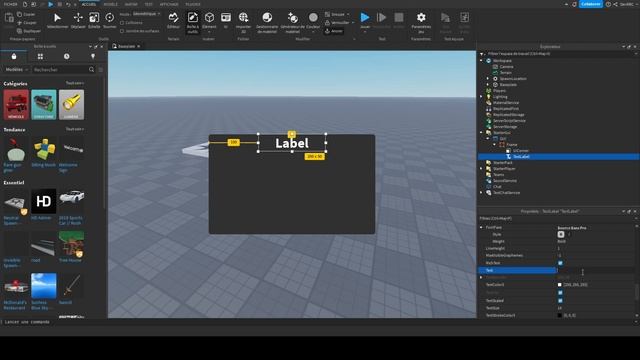Open the Mode Géométrique dropdown
Screen dimensions: 640x360
point(146,14)
